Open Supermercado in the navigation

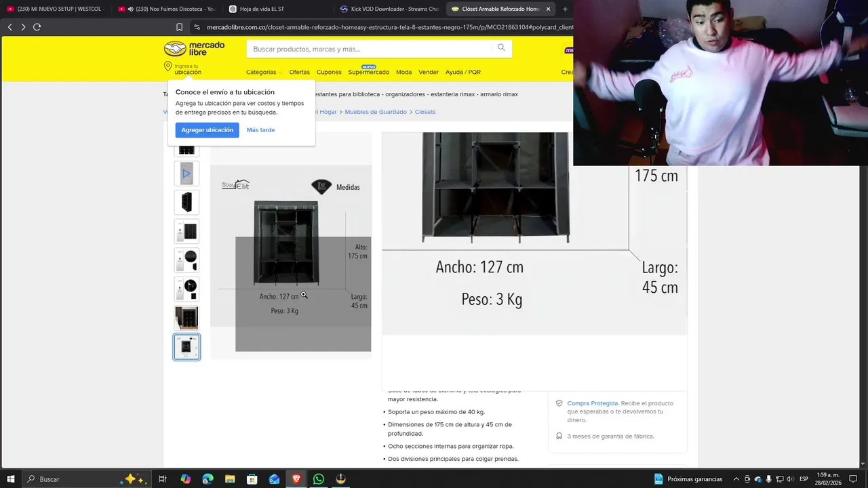[x=368, y=72]
